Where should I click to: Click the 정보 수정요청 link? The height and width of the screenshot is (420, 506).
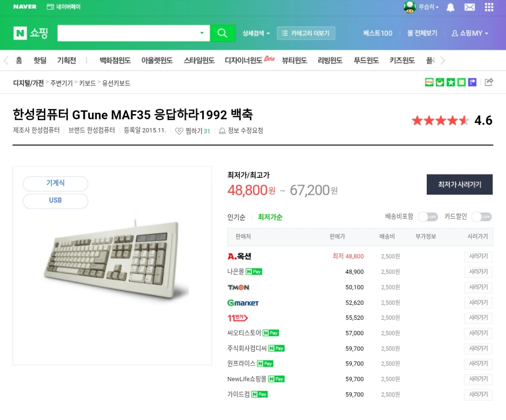245,131
